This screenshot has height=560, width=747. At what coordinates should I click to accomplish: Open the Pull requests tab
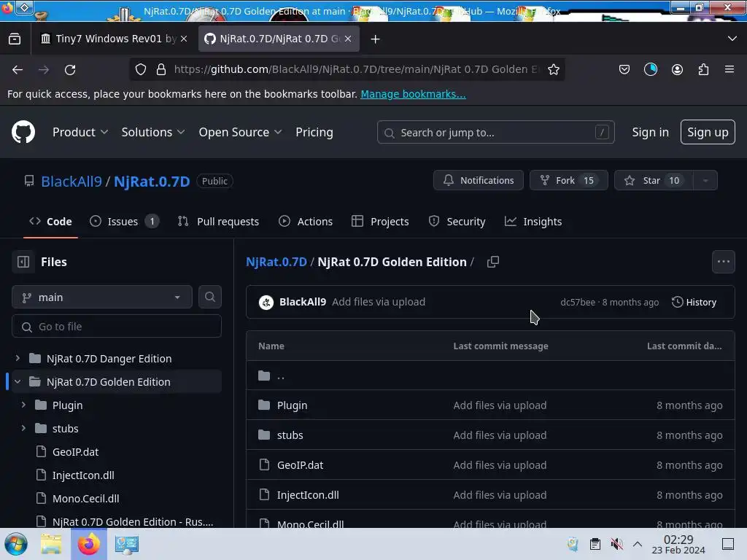[x=219, y=222]
